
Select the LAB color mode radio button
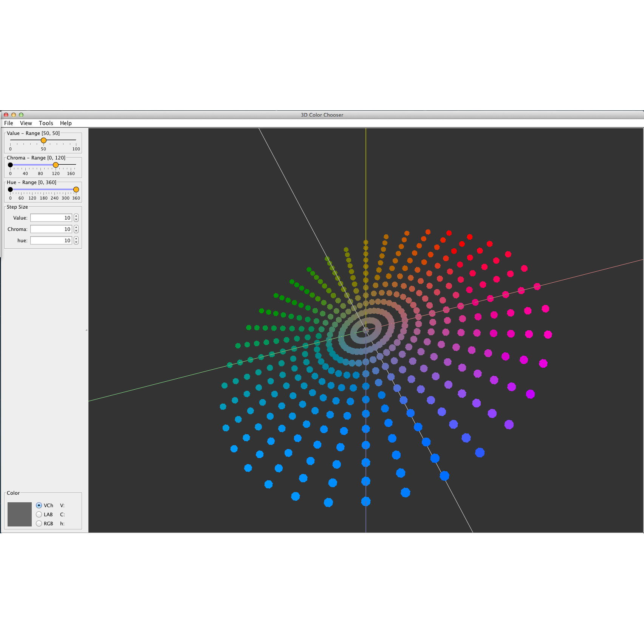point(39,514)
